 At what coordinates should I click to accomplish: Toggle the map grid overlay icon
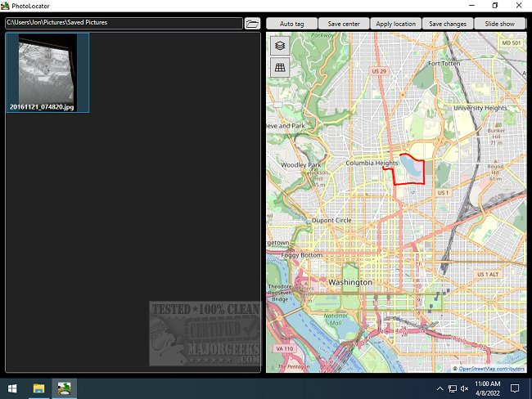(280, 68)
